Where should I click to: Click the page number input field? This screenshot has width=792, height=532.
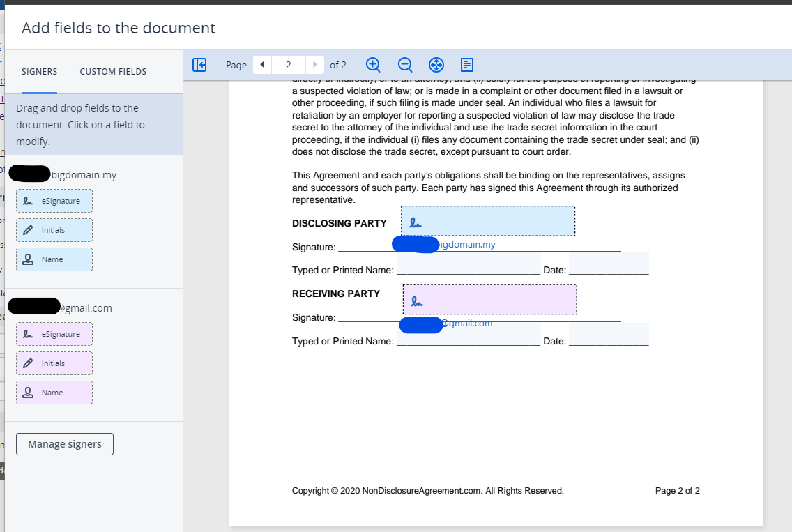click(x=288, y=65)
